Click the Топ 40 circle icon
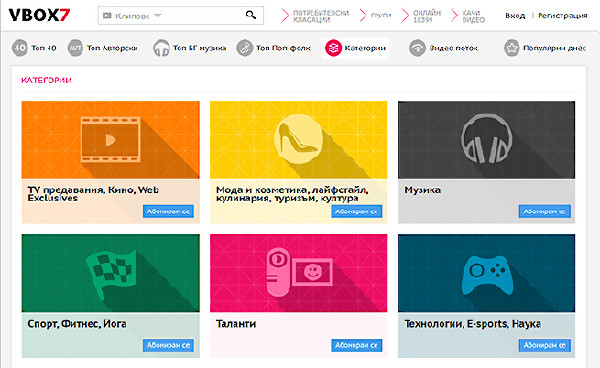Screen dimensions: 600x368 (x=20, y=48)
